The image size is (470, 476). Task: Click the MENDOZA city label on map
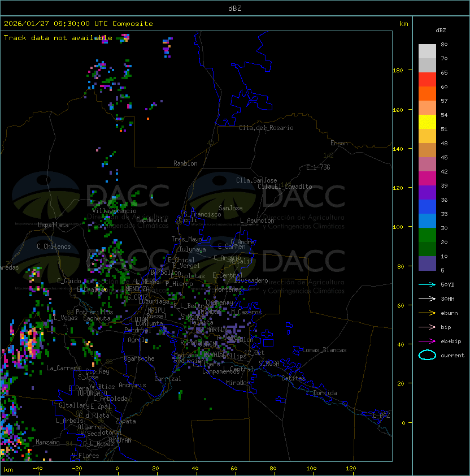coord(137,289)
